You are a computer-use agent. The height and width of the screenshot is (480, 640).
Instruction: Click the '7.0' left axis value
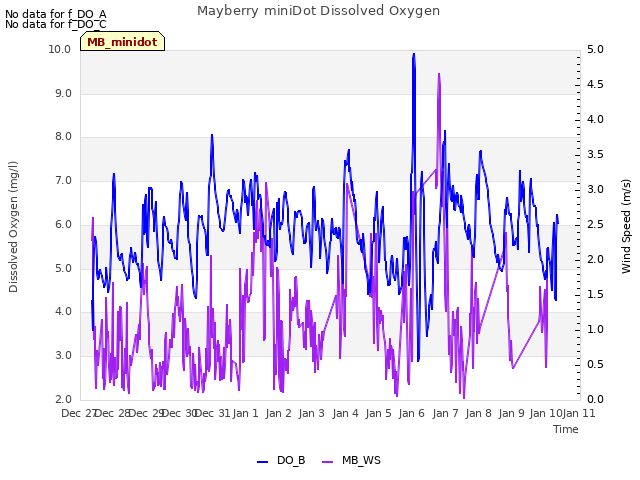tap(63, 180)
